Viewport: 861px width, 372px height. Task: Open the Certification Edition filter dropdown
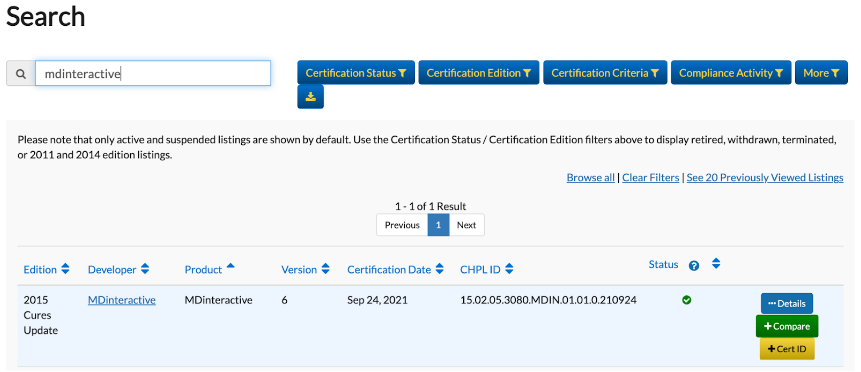479,73
